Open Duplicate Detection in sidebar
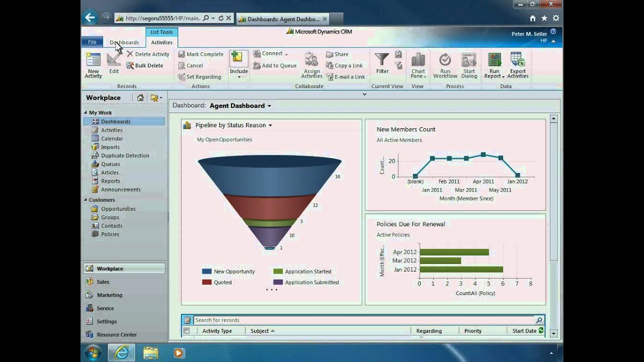Viewport: 644px width, 362px height. point(125,155)
